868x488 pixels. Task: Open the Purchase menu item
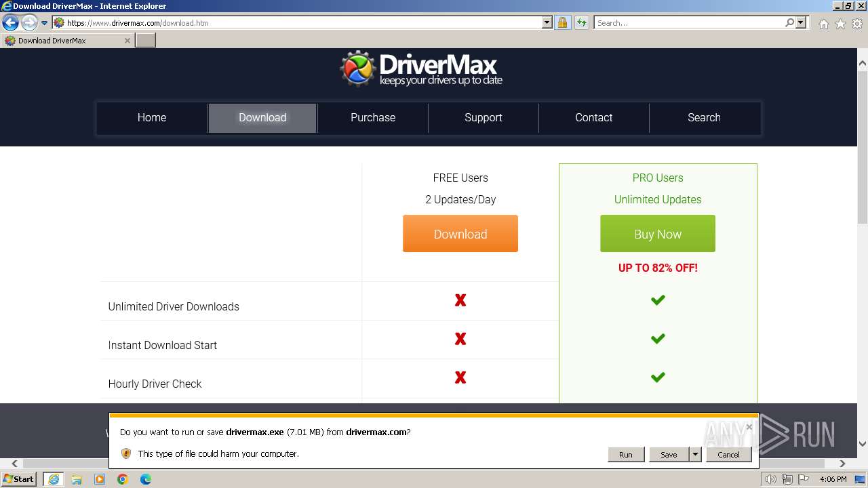[x=373, y=117]
